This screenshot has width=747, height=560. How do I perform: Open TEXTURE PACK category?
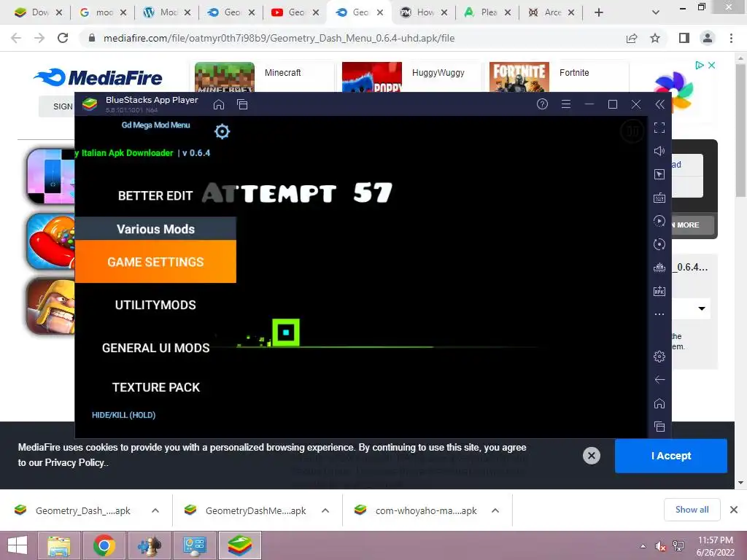[x=156, y=387]
